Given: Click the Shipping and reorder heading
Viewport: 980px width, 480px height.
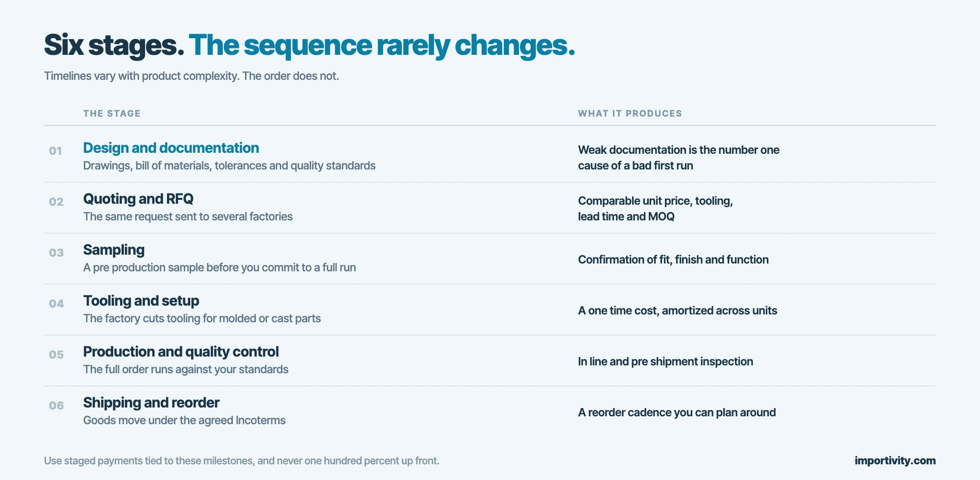Looking at the screenshot, I should pyautogui.click(x=151, y=403).
